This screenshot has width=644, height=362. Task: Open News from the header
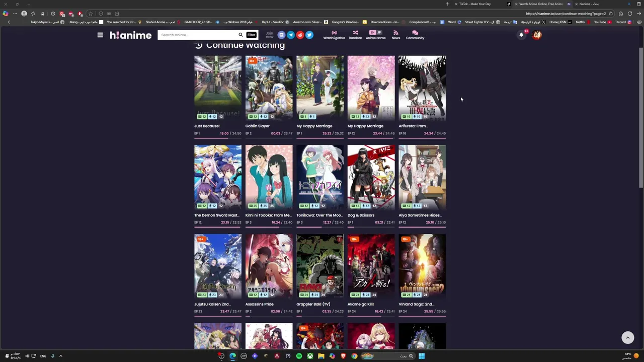pyautogui.click(x=396, y=35)
